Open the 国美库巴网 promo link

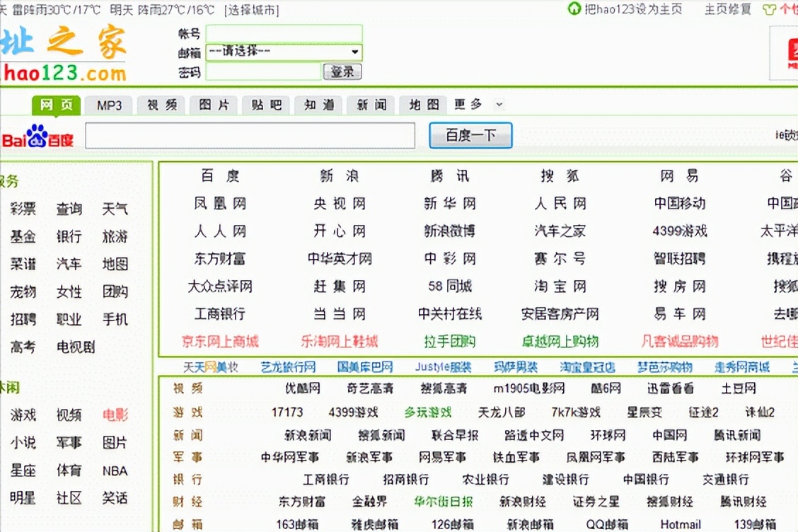(365, 366)
